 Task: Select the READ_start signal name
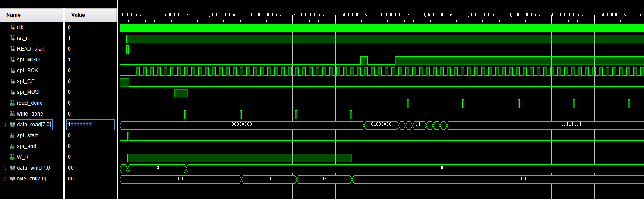tap(31, 49)
